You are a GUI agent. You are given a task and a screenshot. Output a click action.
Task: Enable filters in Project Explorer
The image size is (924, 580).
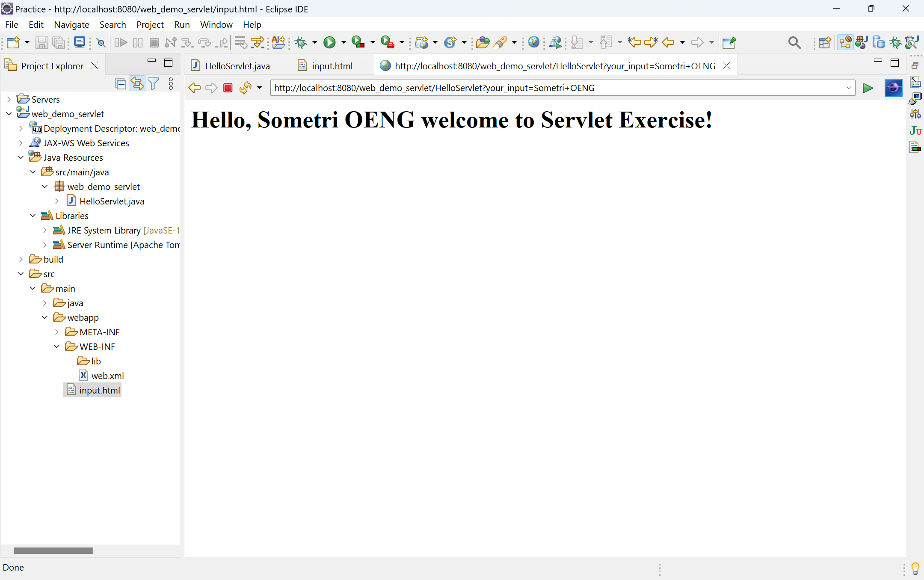click(x=154, y=83)
